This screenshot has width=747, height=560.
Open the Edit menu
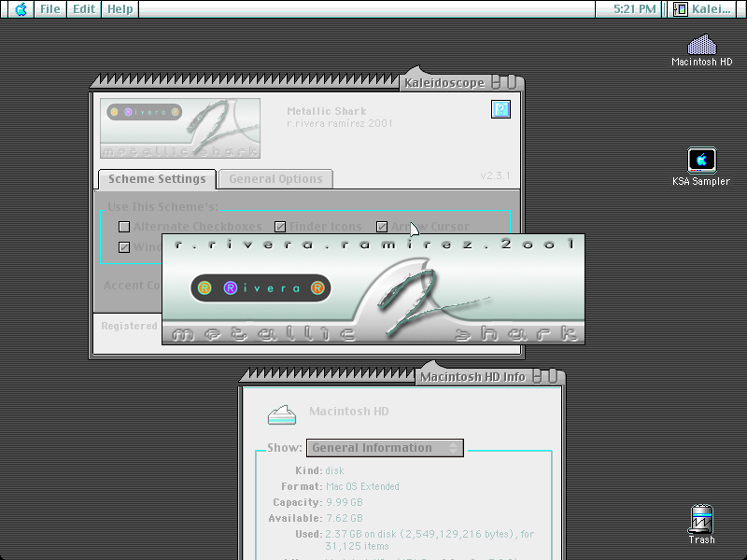point(84,9)
